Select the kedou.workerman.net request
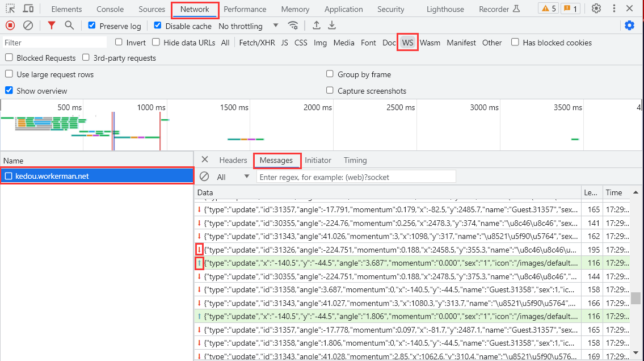 click(x=52, y=176)
